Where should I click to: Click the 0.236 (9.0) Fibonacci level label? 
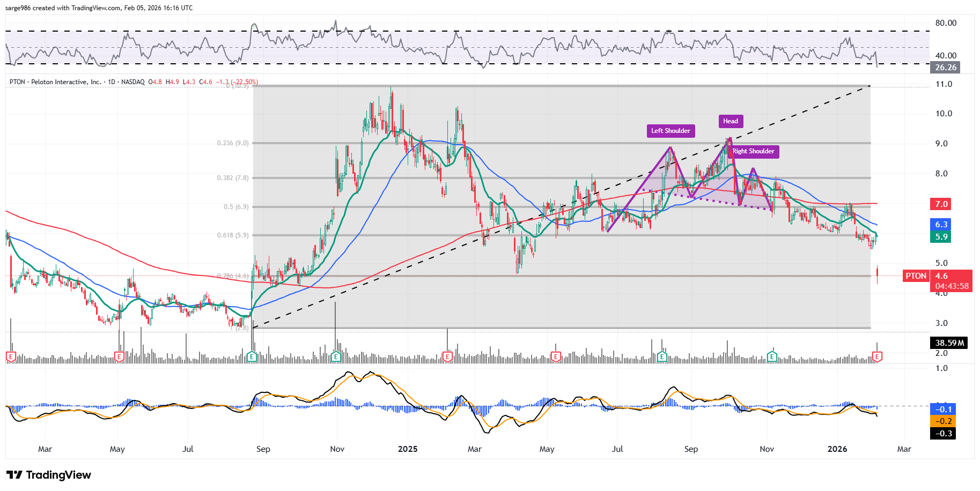click(x=233, y=143)
